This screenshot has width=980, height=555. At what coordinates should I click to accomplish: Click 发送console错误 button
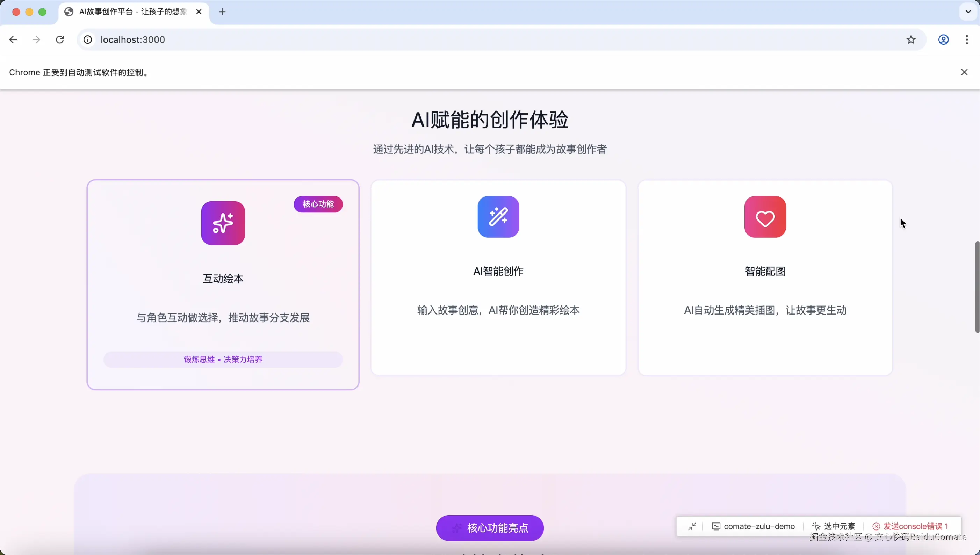(x=910, y=526)
